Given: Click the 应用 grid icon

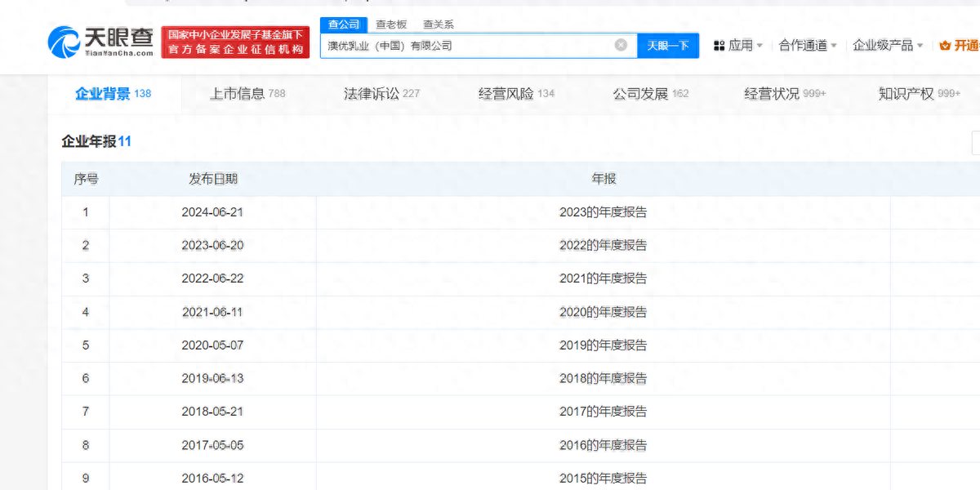Looking at the screenshot, I should pyautogui.click(x=719, y=46).
